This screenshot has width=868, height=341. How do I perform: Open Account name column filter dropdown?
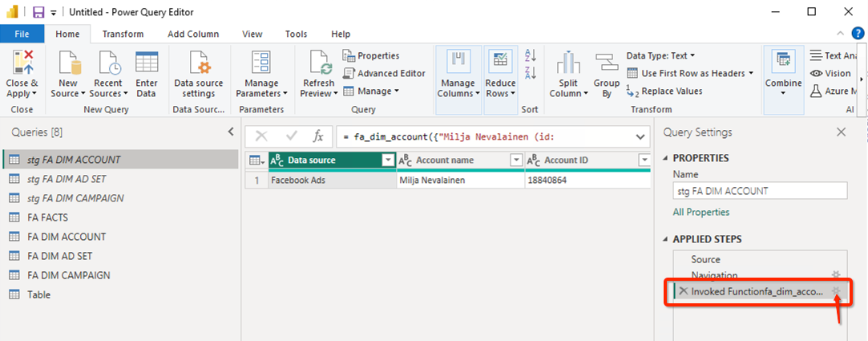pyautogui.click(x=516, y=160)
